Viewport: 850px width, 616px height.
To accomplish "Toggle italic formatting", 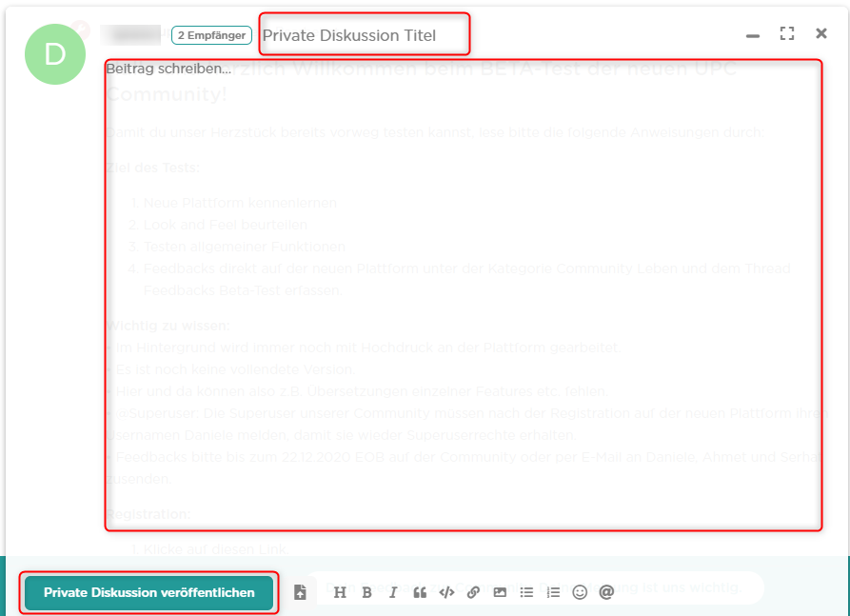I will tap(392, 592).
